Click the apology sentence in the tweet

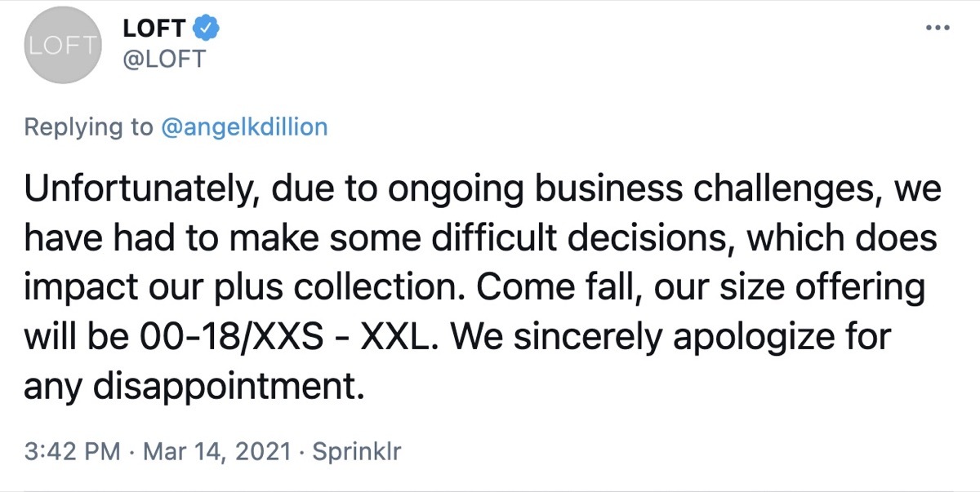coord(653,336)
